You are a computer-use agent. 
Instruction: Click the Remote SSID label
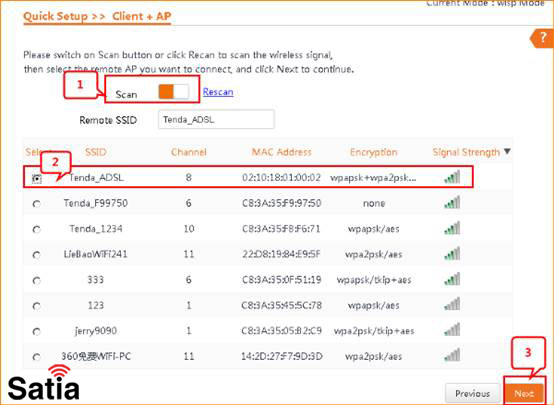coord(108,120)
